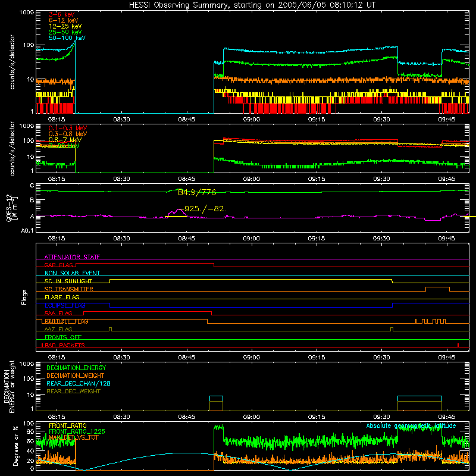The width and height of the screenshot is (476, 476).
Task: Select the SAA_FLAG label
Action: (x=58, y=313)
